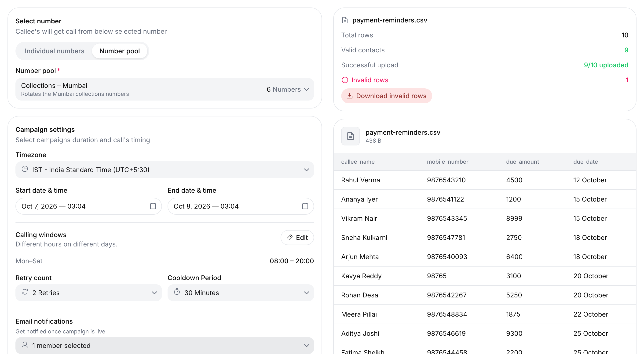
Task: Click the Mon–Sat calling window row
Action: pos(165,261)
